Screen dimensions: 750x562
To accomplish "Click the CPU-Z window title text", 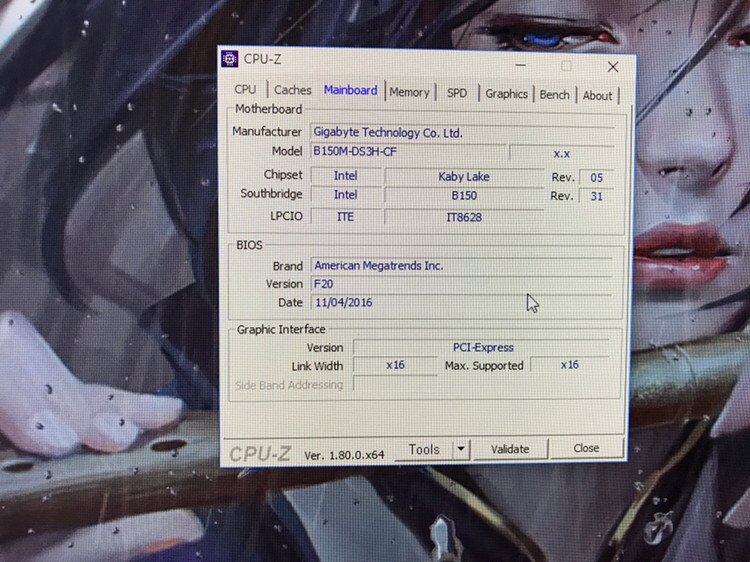I will 263,59.
